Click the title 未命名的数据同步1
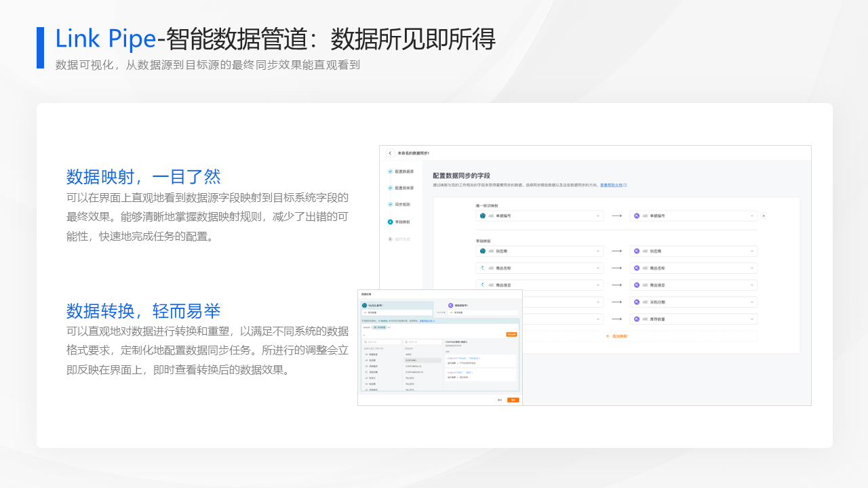 click(414, 153)
